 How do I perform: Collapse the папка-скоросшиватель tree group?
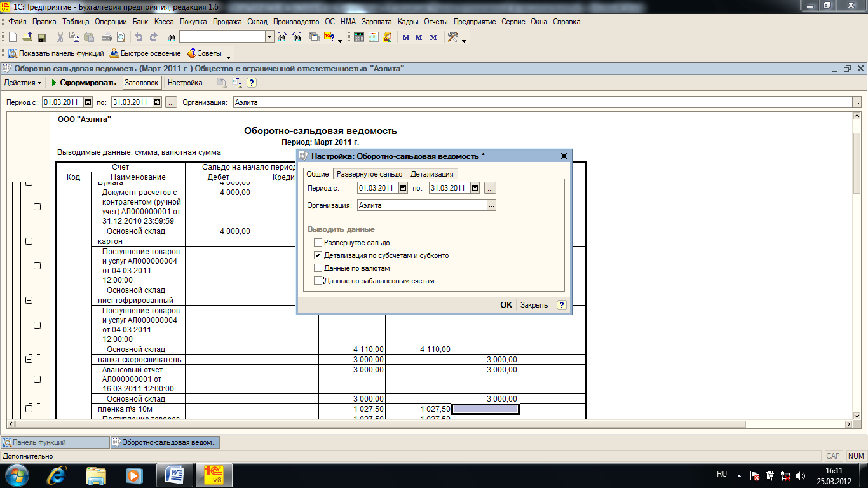point(29,360)
